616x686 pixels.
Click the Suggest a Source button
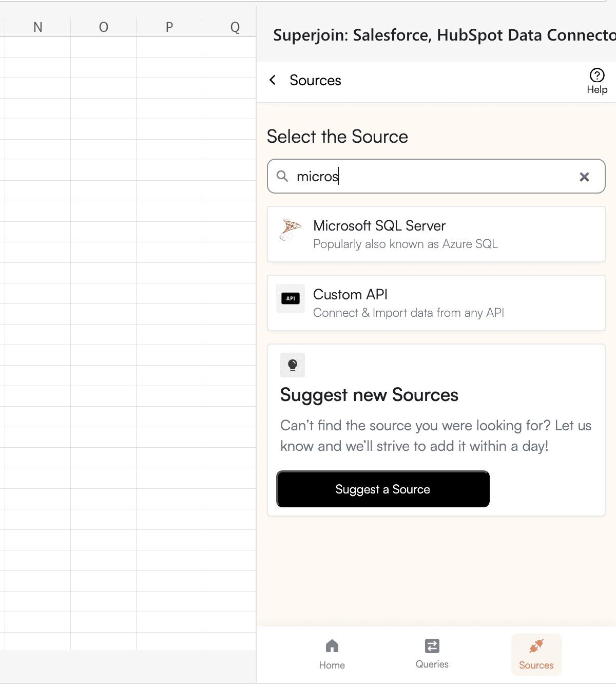tap(383, 489)
